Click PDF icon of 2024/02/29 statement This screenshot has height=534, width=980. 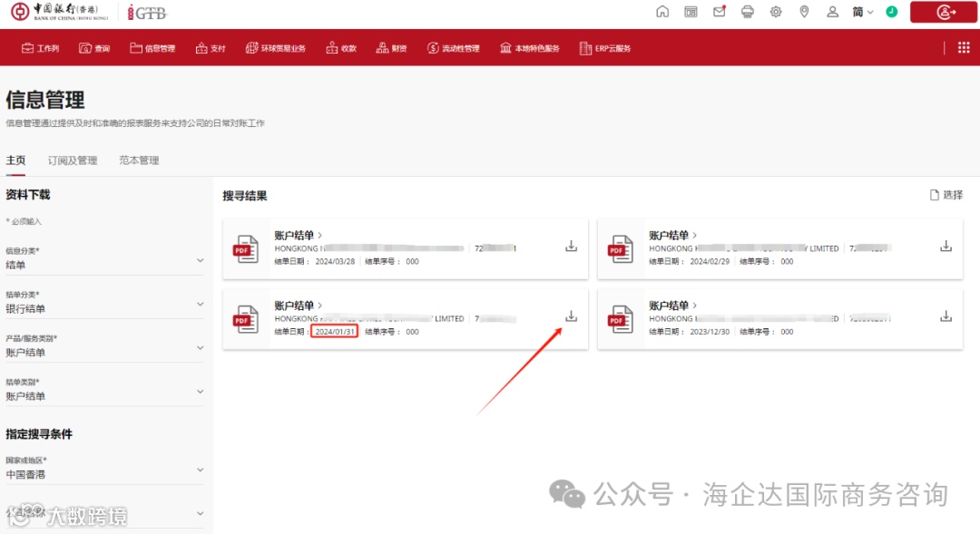[x=621, y=249]
